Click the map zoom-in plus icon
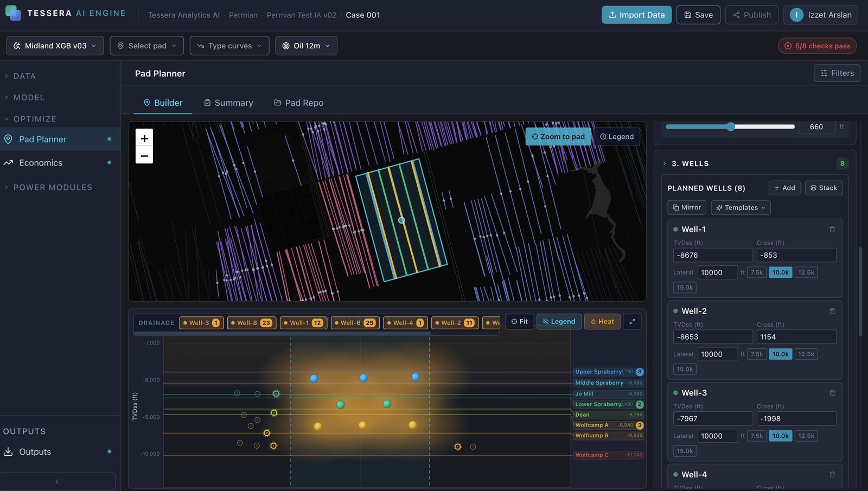This screenshot has width=868, height=491. click(x=144, y=138)
